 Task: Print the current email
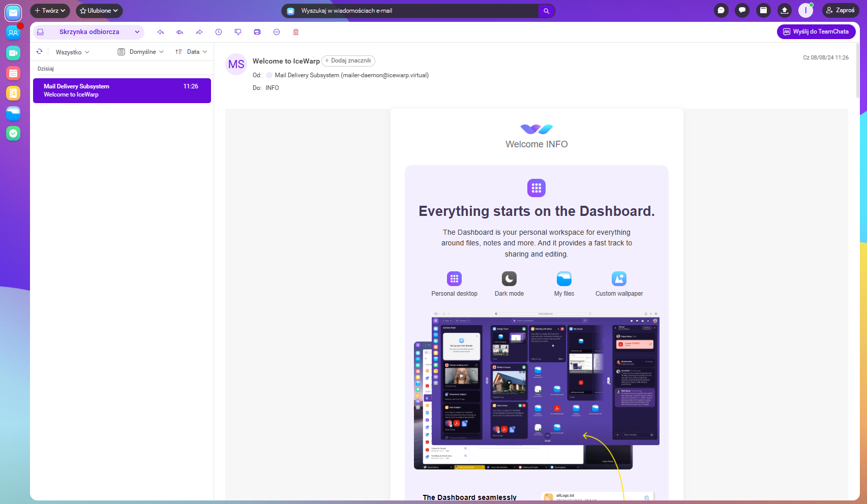pos(257,32)
